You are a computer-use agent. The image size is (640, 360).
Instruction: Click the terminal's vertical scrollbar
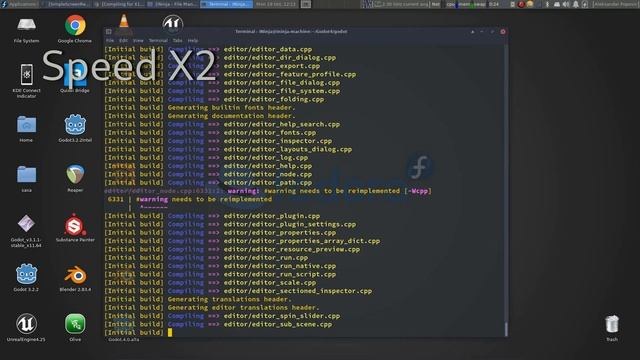506,190
